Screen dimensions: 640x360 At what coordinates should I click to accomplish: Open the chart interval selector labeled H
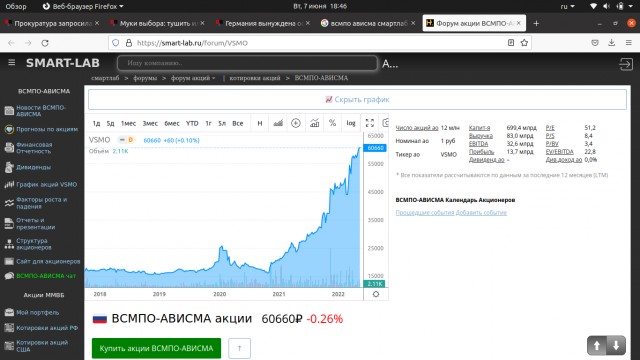(260, 123)
